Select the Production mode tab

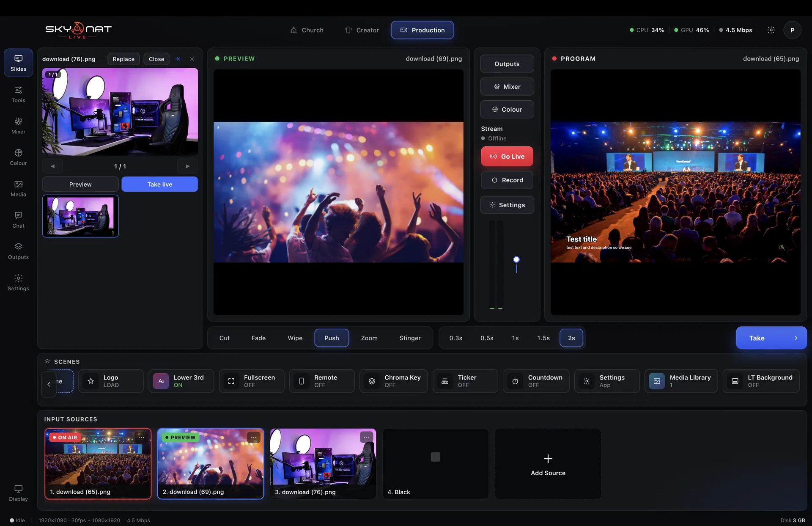(x=422, y=30)
